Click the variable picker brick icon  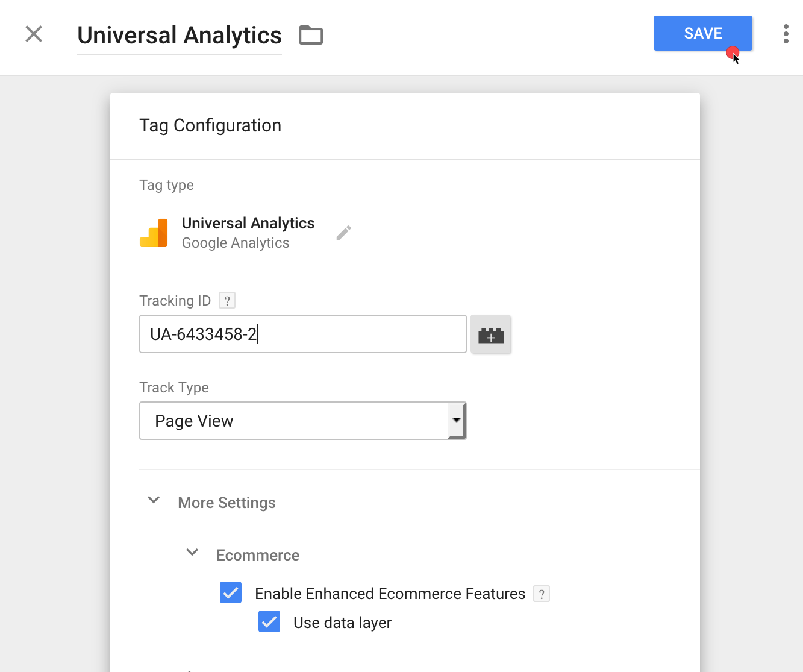coord(491,334)
